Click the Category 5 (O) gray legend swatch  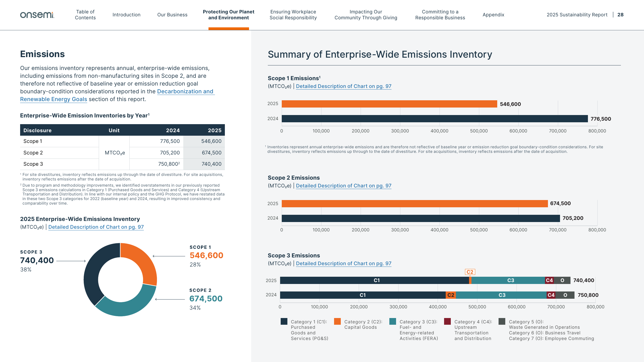(x=502, y=321)
